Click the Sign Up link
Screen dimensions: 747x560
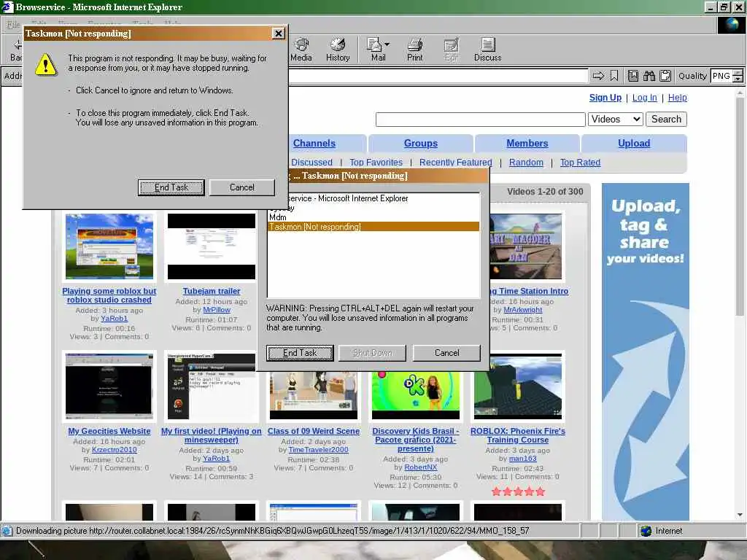(605, 98)
